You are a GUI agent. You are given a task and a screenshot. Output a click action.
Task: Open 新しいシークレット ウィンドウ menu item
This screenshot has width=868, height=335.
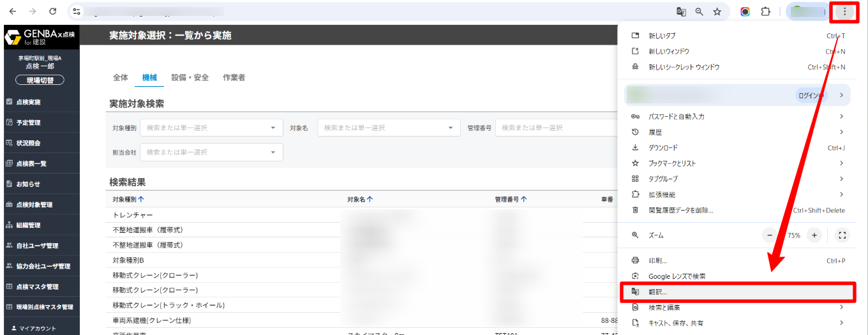pyautogui.click(x=684, y=67)
